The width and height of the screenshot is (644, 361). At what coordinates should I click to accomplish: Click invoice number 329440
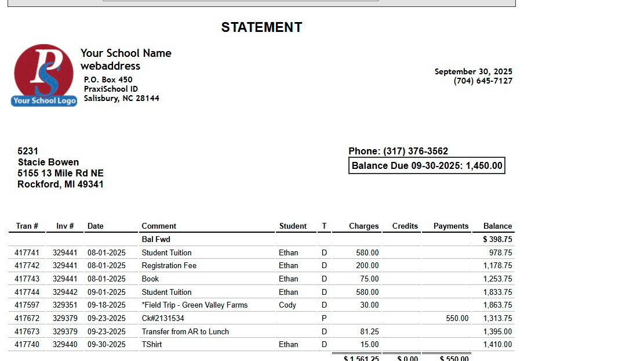pyautogui.click(x=65, y=345)
